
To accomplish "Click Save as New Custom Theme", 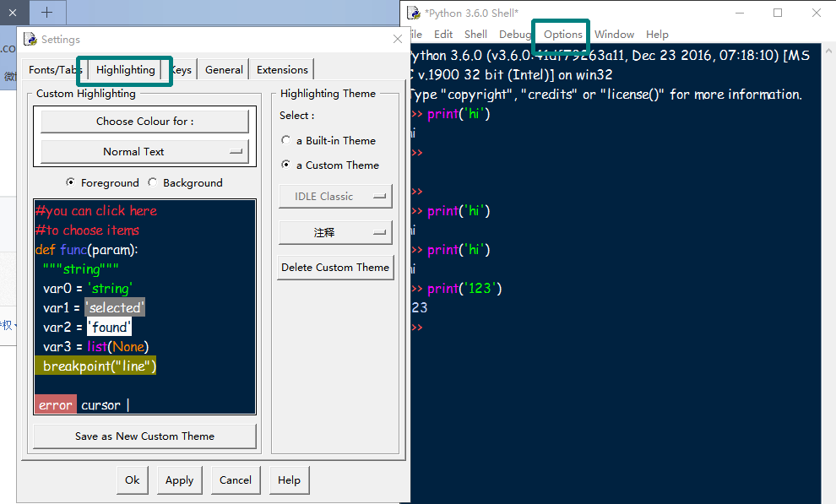I will click(144, 436).
